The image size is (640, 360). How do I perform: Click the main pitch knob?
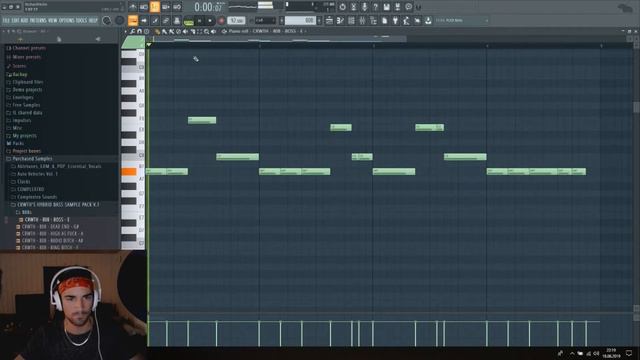pyautogui.click(x=120, y=20)
